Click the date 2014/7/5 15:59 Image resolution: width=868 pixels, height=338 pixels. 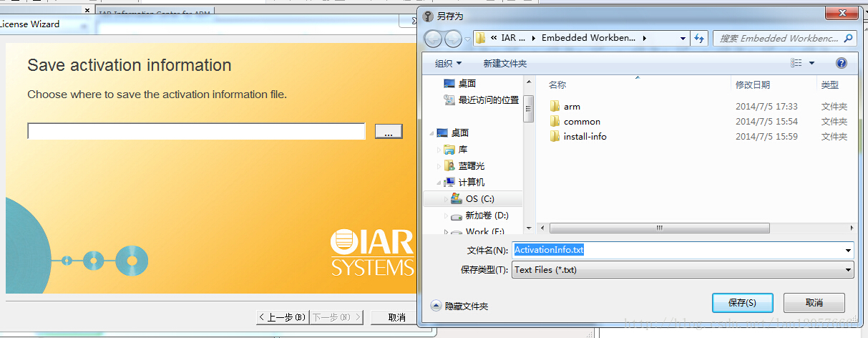tap(766, 137)
